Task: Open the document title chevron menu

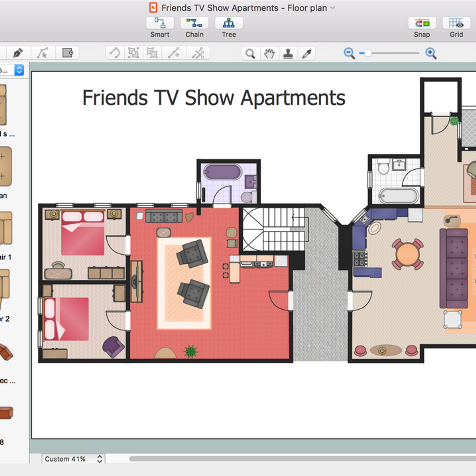Action: click(333, 8)
